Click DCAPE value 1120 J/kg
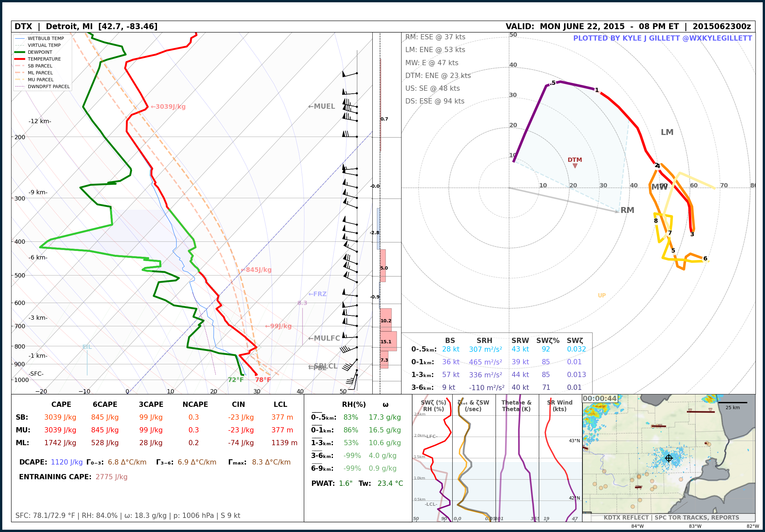The width and height of the screenshot is (765, 532). (66, 462)
